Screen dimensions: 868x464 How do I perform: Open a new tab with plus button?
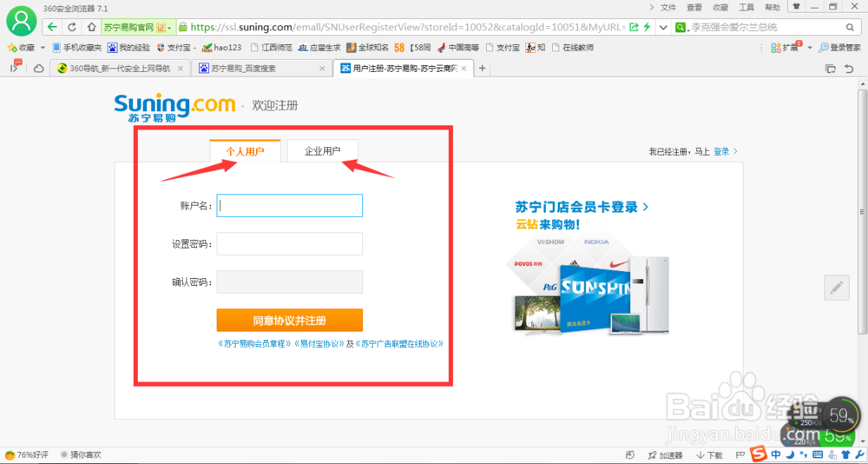[482, 69]
